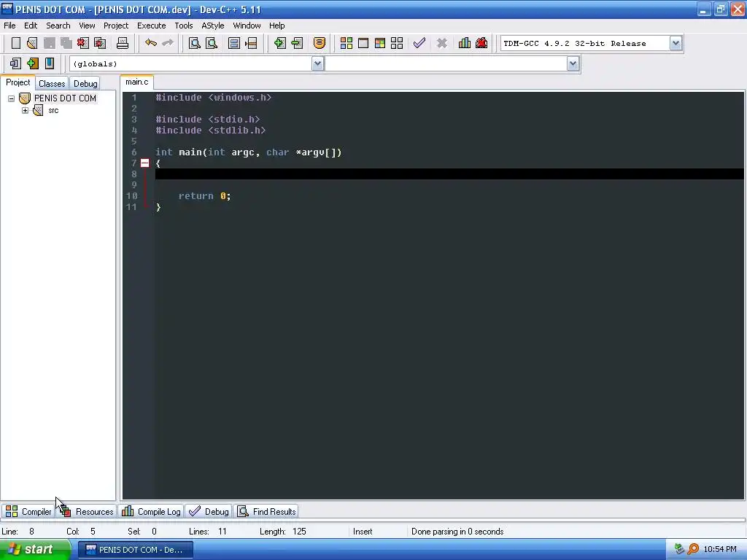Click the Goto Line toolbar icon
The height and width of the screenshot is (560, 747).
(x=251, y=43)
